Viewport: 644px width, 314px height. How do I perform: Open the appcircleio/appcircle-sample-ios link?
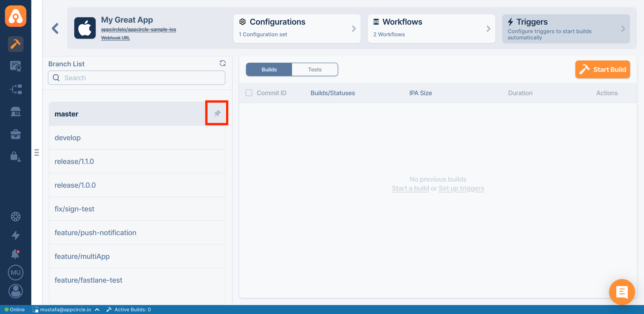(138, 30)
